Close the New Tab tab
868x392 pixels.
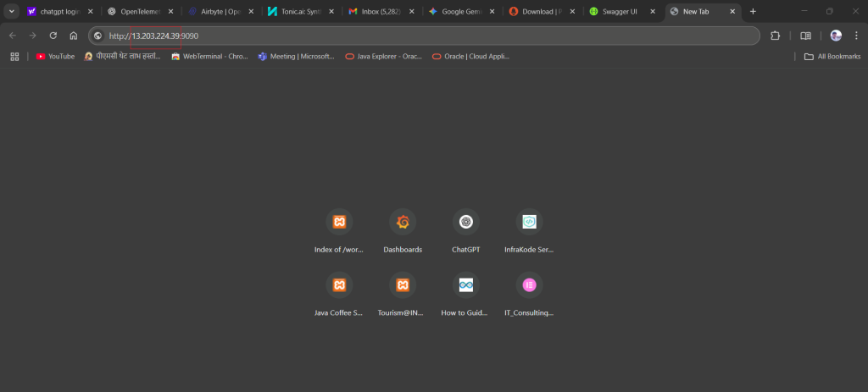click(x=732, y=12)
